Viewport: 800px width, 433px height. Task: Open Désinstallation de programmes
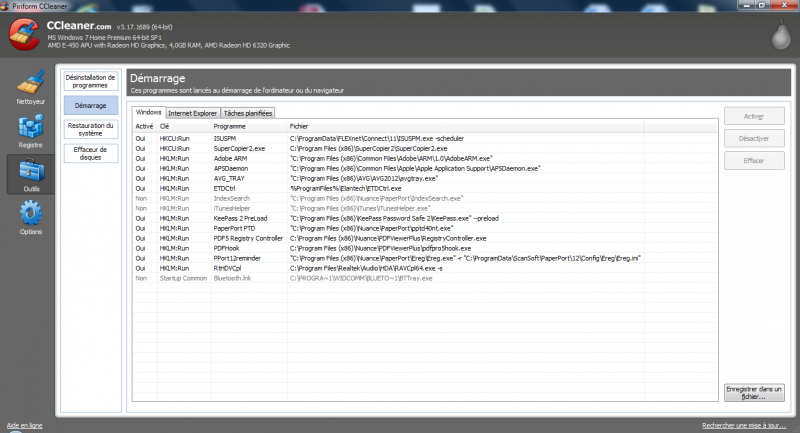tap(90, 81)
